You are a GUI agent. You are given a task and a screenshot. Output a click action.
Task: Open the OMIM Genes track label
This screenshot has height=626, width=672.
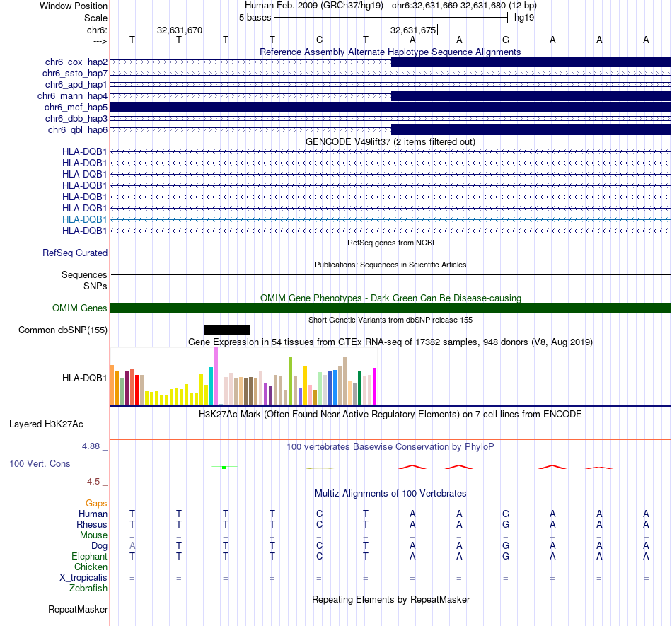coord(79,308)
